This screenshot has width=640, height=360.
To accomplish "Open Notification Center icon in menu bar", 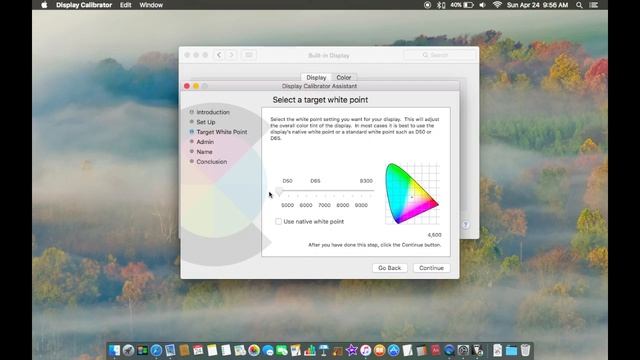I will coord(594,5).
